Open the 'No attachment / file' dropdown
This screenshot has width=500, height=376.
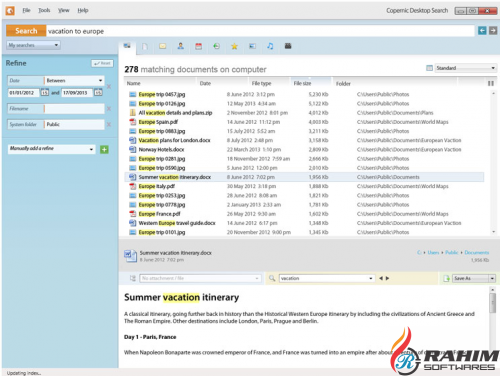coord(200,278)
